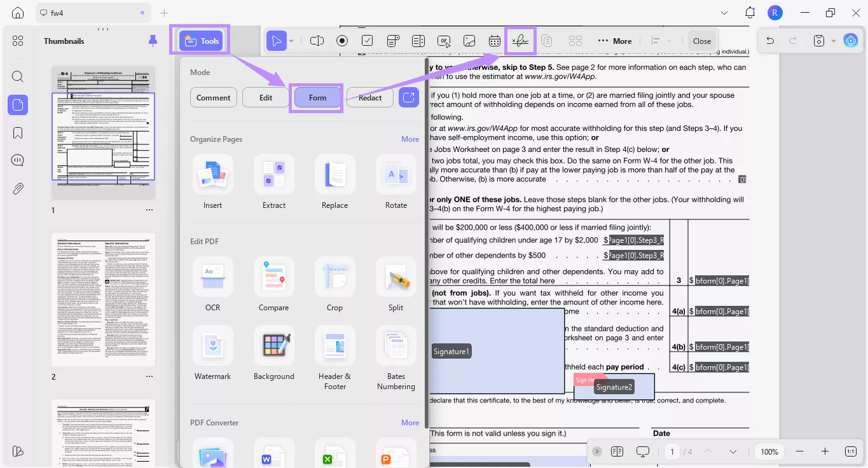Switch to Redact mode
The height and width of the screenshot is (468, 868).
[369, 97]
